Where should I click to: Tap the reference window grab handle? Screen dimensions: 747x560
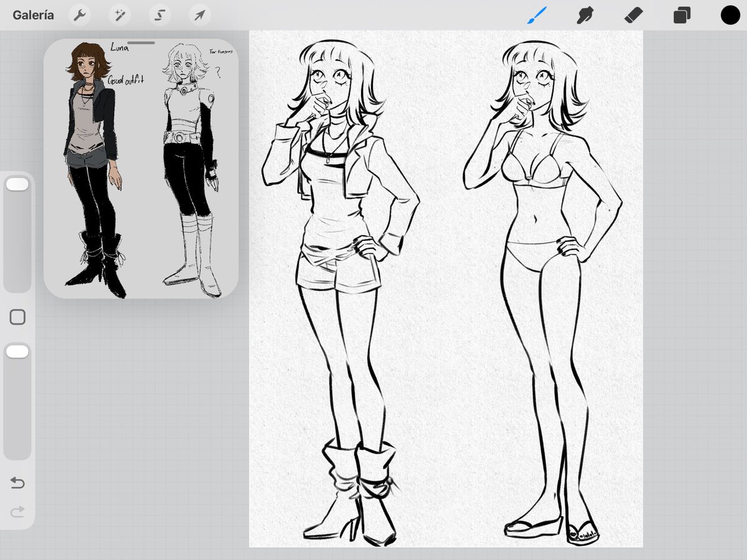click(x=141, y=43)
